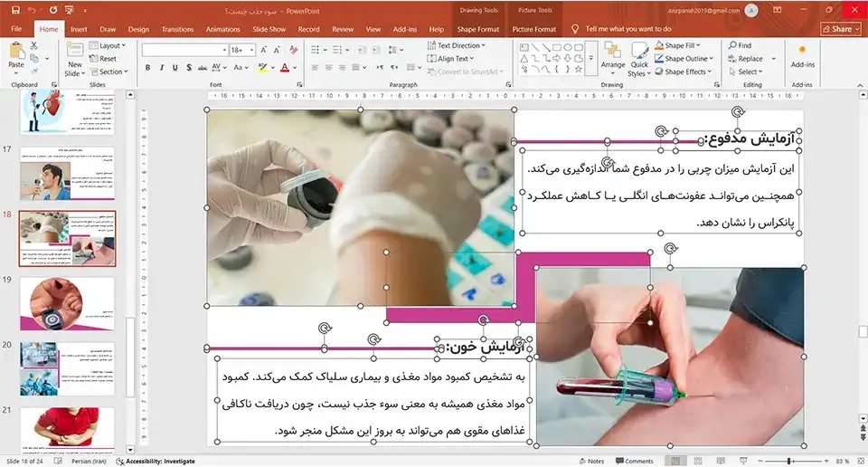Toggle justify text alignment

click(355, 68)
